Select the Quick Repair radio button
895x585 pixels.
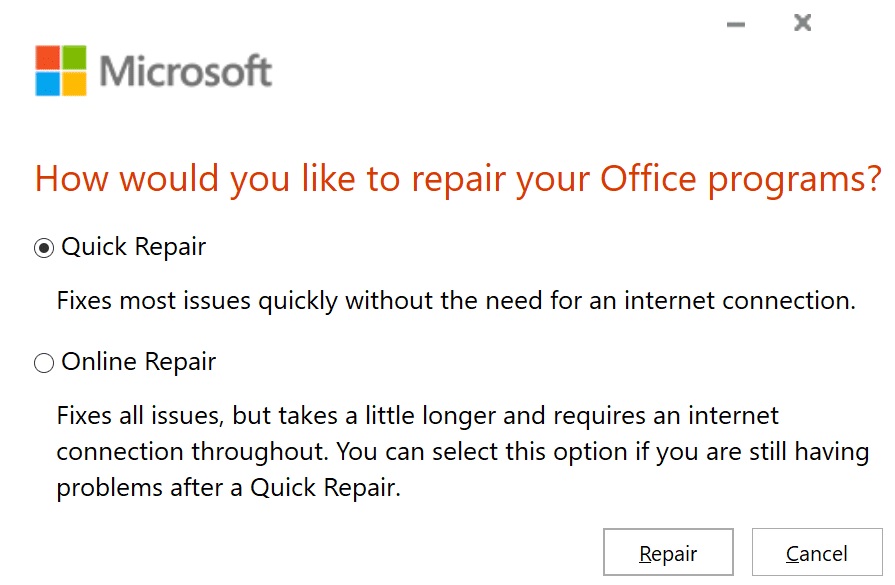[44, 249]
